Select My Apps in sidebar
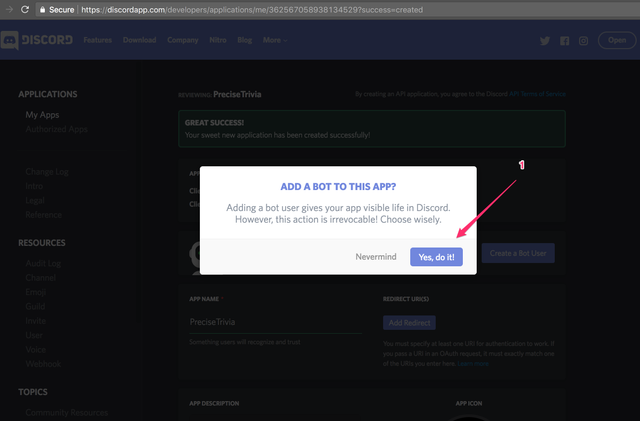This screenshot has width=640, height=421. (42, 115)
